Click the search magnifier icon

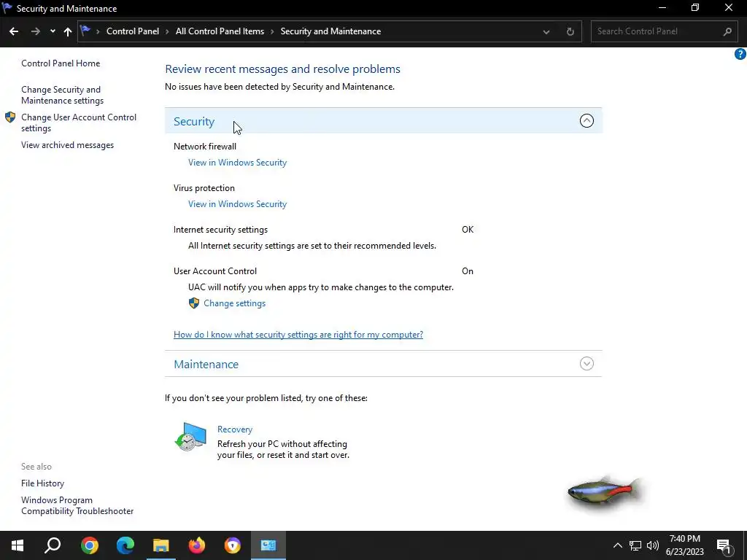tap(727, 32)
